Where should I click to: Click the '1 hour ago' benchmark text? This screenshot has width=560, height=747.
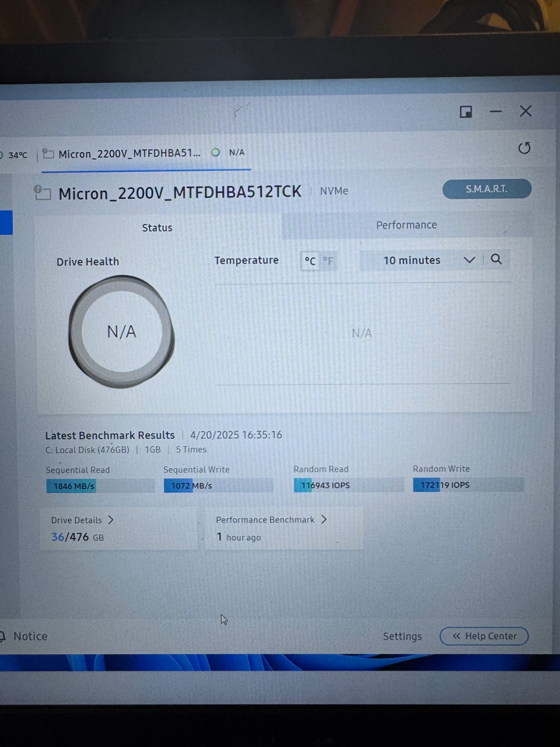[x=239, y=537]
